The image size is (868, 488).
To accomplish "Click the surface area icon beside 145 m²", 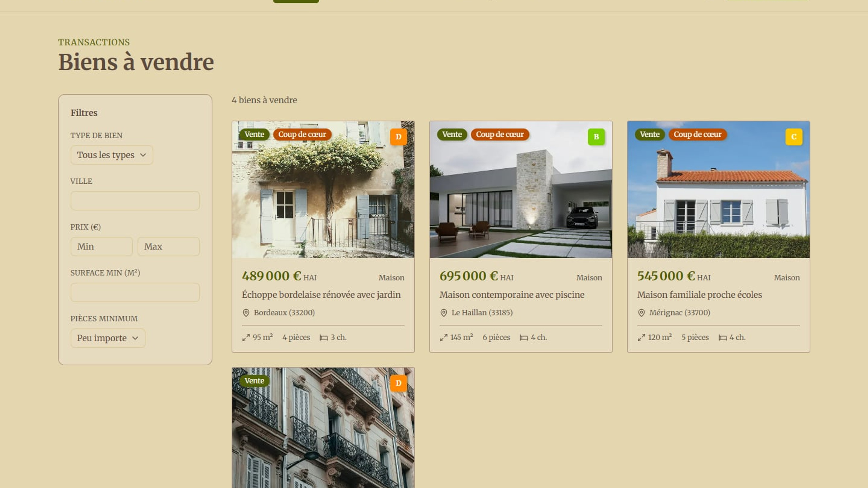I will click(x=443, y=338).
